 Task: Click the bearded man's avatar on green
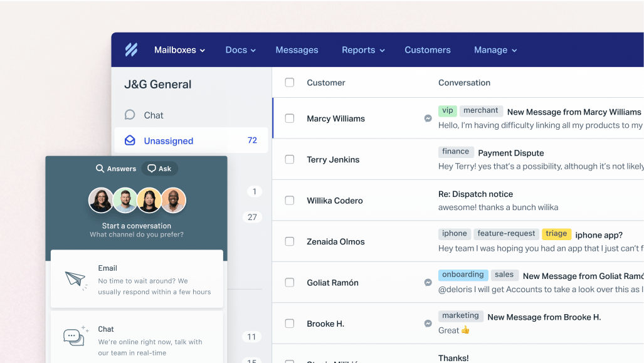point(125,201)
